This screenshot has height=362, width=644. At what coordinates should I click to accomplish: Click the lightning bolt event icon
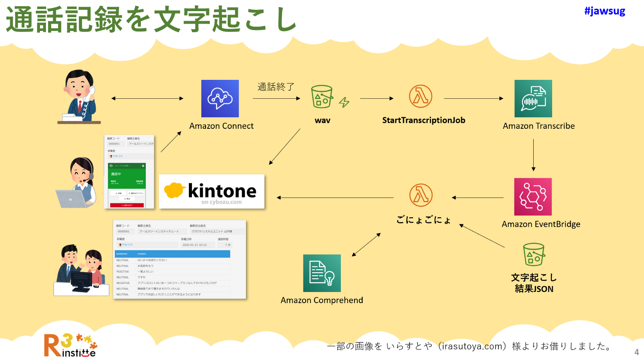(x=344, y=102)
